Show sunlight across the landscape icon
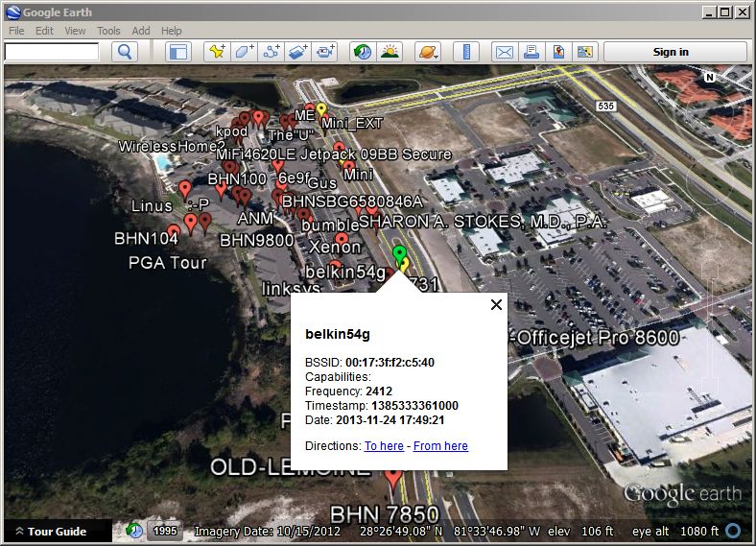This screenshot has width=756, height=546. [x=390, y=52]
